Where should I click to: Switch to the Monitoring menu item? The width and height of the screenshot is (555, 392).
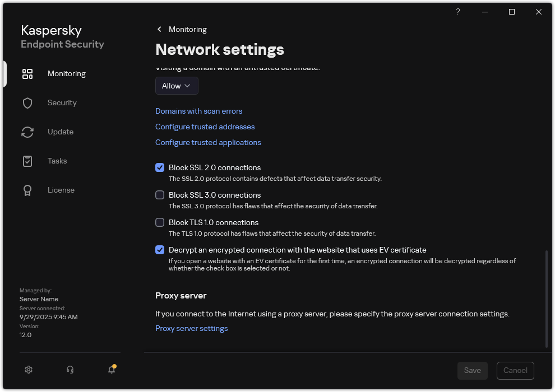(x=66, y=73)
